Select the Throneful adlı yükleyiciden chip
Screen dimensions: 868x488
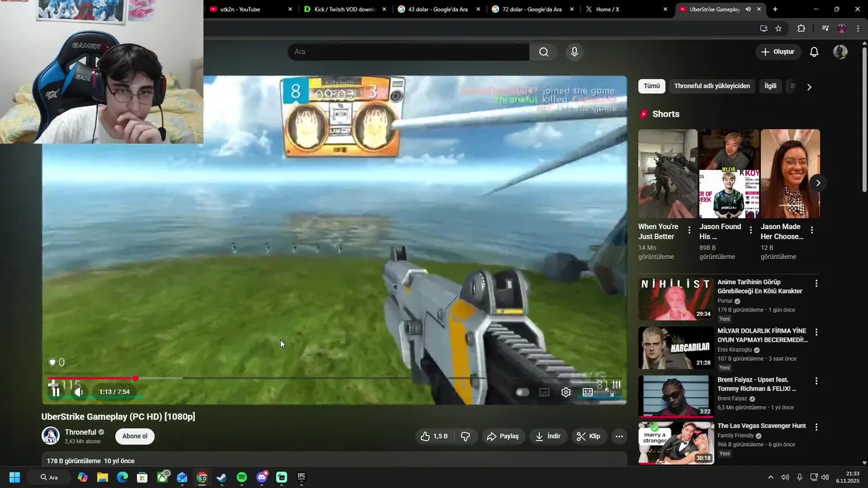[x=712, y=86]
